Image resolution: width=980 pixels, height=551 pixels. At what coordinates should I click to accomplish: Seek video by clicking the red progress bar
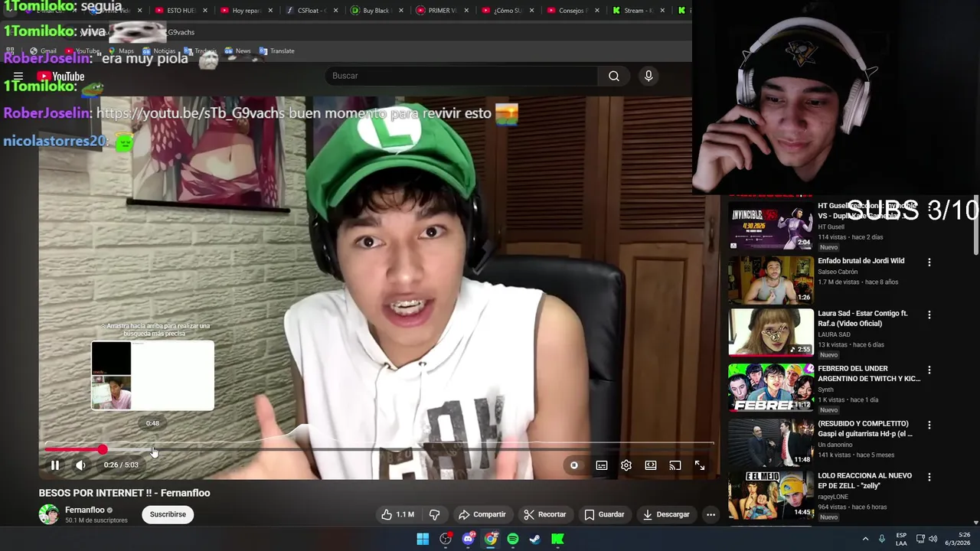73,449
